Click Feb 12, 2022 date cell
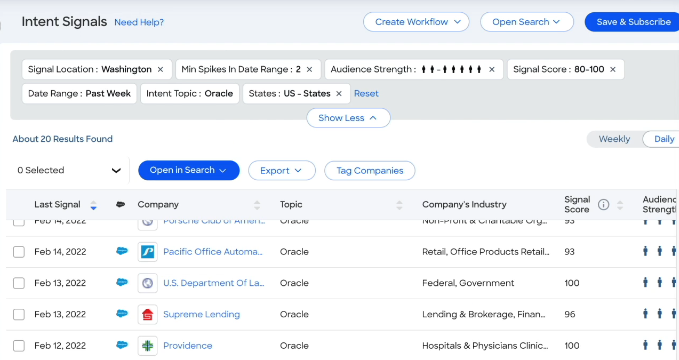The image size is (679, 360). [x=60, y=346]
